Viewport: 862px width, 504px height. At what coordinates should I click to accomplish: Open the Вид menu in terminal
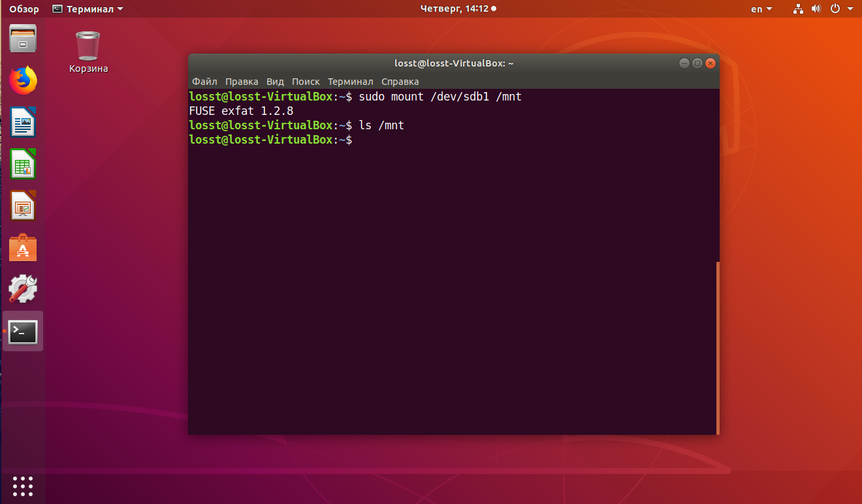275,82
